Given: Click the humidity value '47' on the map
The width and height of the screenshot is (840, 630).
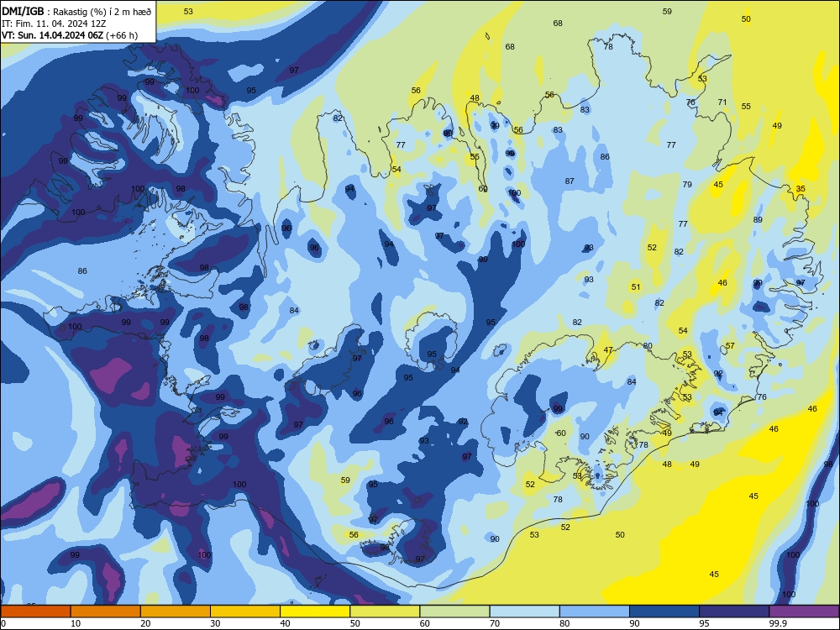Looking at the screenshot, I should [608, 349].
